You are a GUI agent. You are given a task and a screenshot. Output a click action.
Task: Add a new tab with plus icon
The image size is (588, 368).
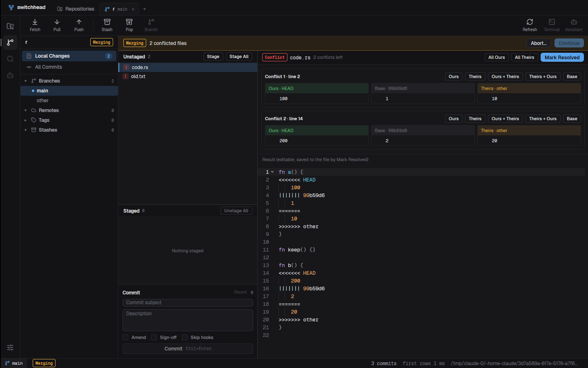pyautogui.click(x=144, y=9)
